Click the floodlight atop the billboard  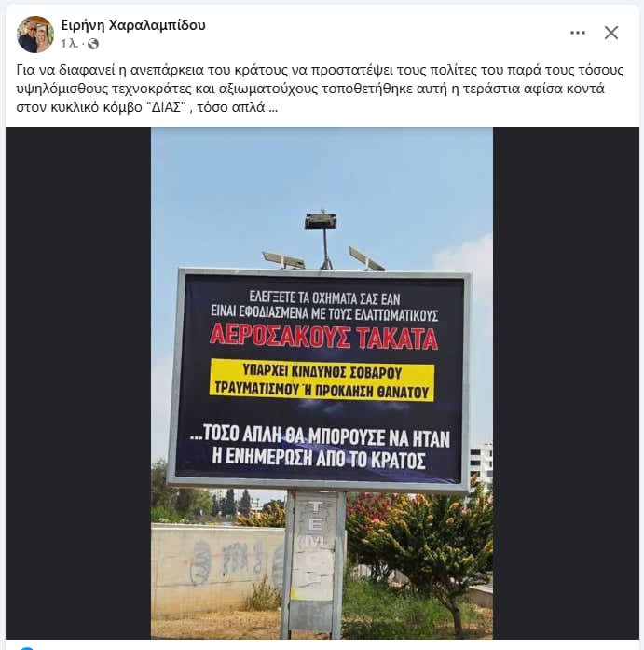pos(321,222)
